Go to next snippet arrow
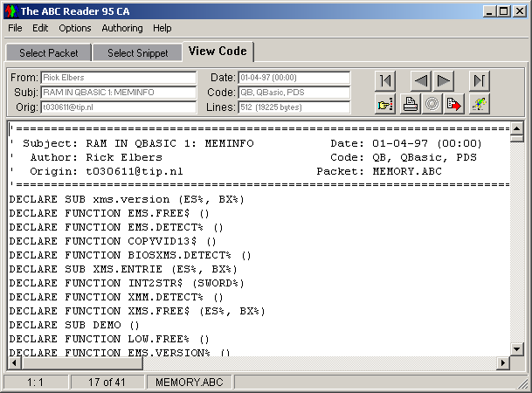Viewport: 532px width, 393px height. (x=444, y=81)
